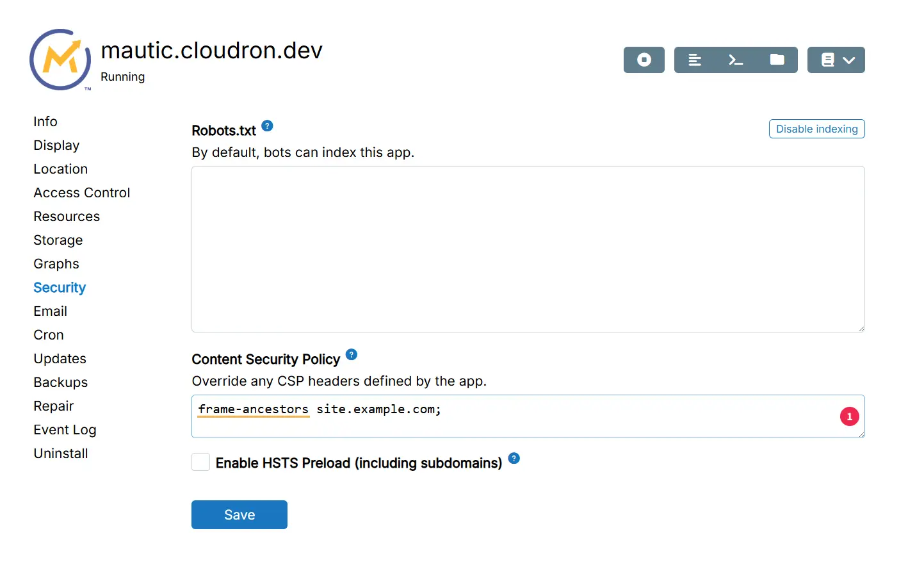This screenshot has width=924, height=574.
Task: Expand the documentation dropdown menu
Action: [x=836, y=60]
